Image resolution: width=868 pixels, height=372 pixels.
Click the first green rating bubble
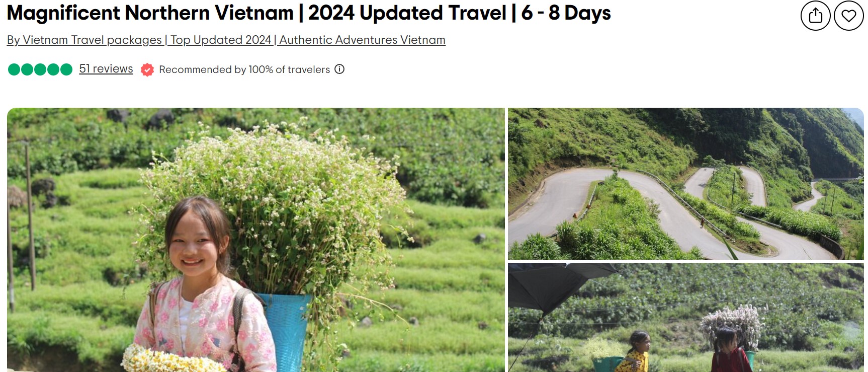coord(14,69)
